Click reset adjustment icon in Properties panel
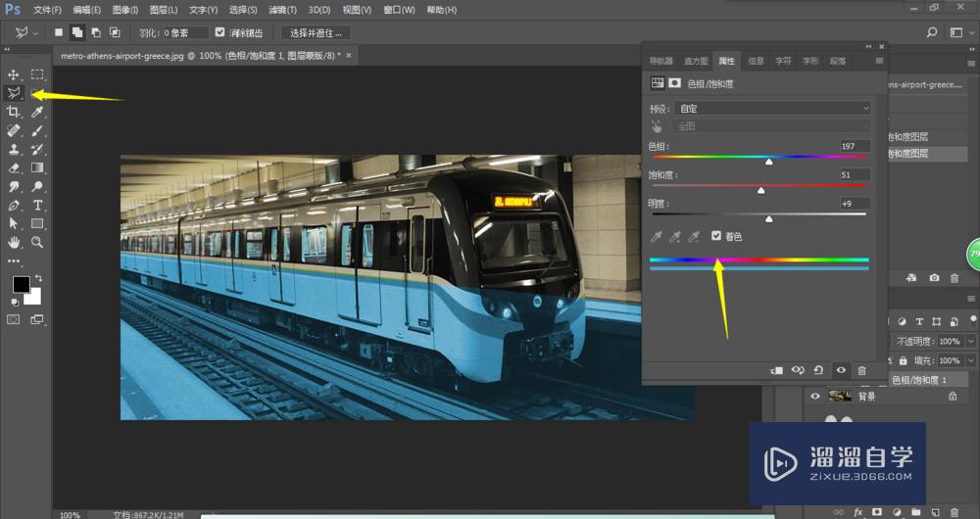Image resolution: width=980 pixels, height=519 pixels. (x=818, y=370)
